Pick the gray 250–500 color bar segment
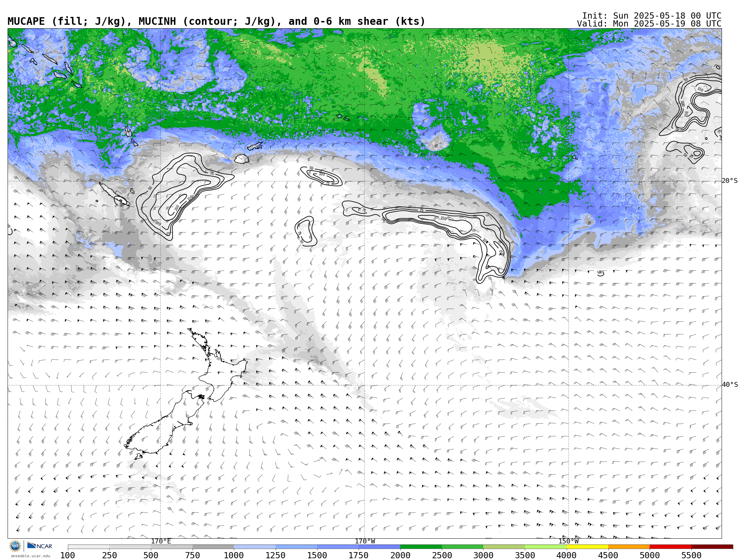The image size is (744, 560). (130, 547)
